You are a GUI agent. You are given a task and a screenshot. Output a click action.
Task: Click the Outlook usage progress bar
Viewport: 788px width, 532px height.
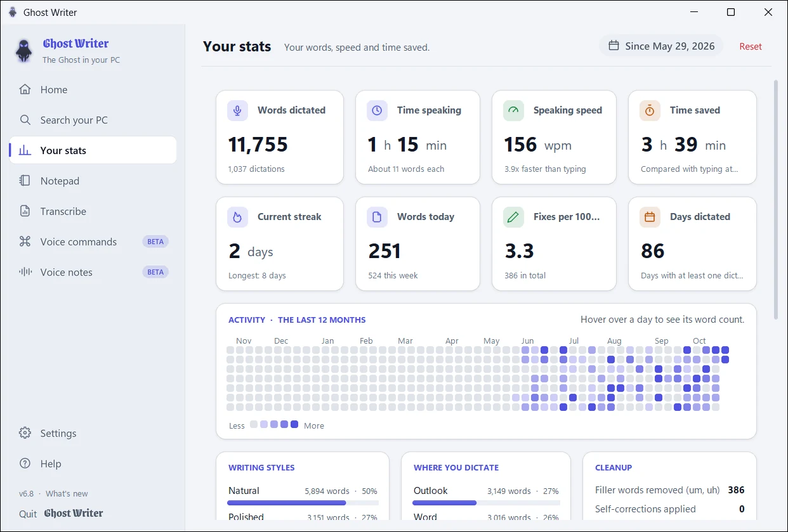pos(486,503)
